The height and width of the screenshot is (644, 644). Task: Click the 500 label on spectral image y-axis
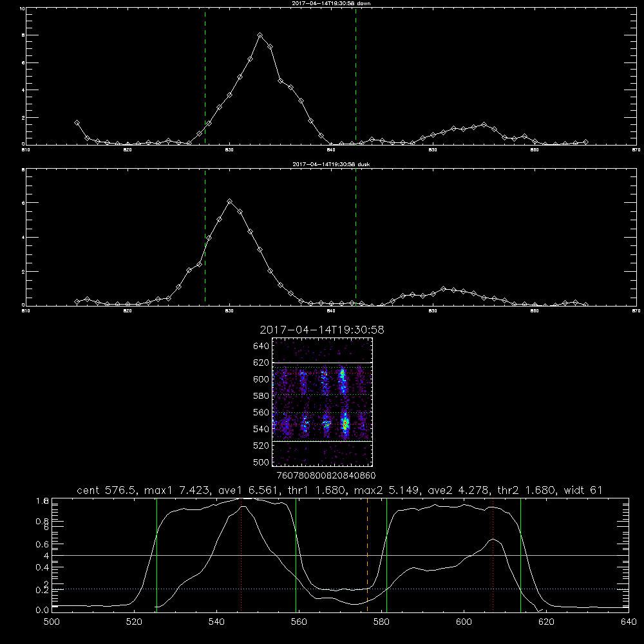[261, 462]
